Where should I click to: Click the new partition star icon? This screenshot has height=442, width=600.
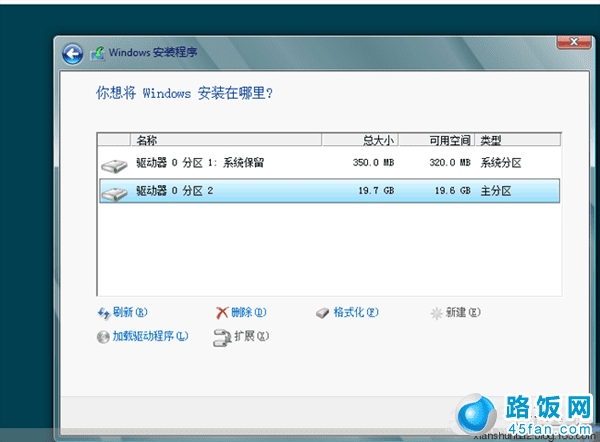point(436,313)
